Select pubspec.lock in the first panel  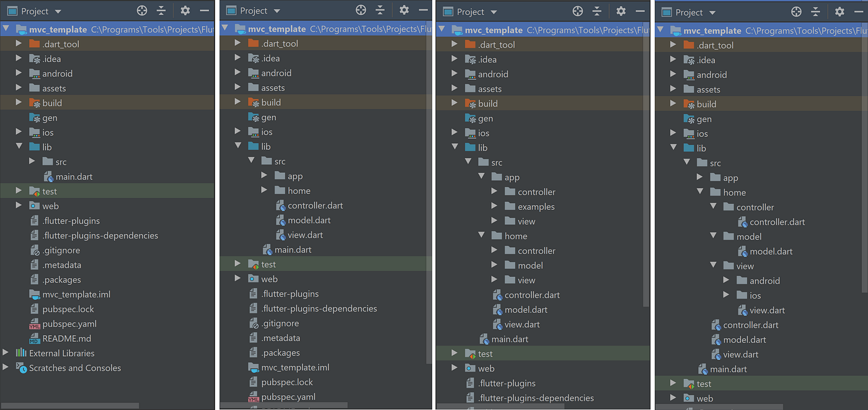[68, 309]
